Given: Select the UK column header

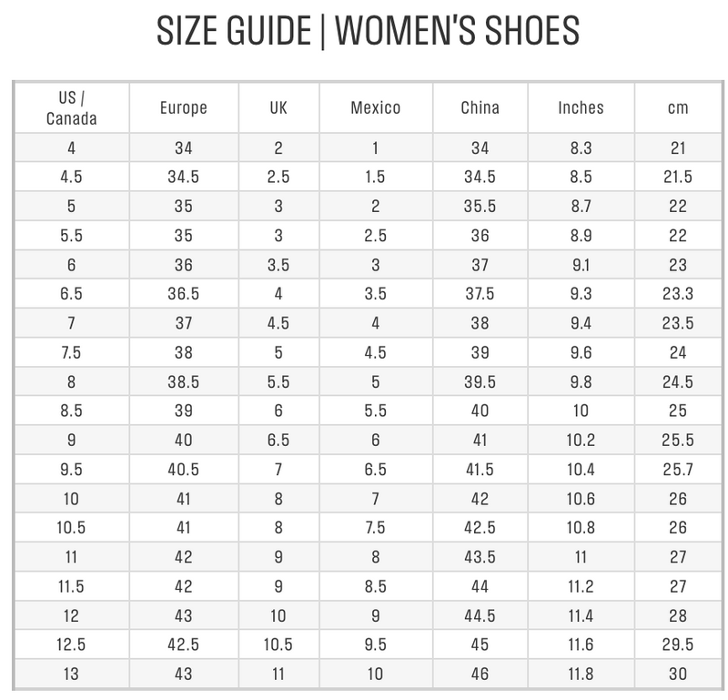Looking at the screenshot, I should [x=278, y=107].
